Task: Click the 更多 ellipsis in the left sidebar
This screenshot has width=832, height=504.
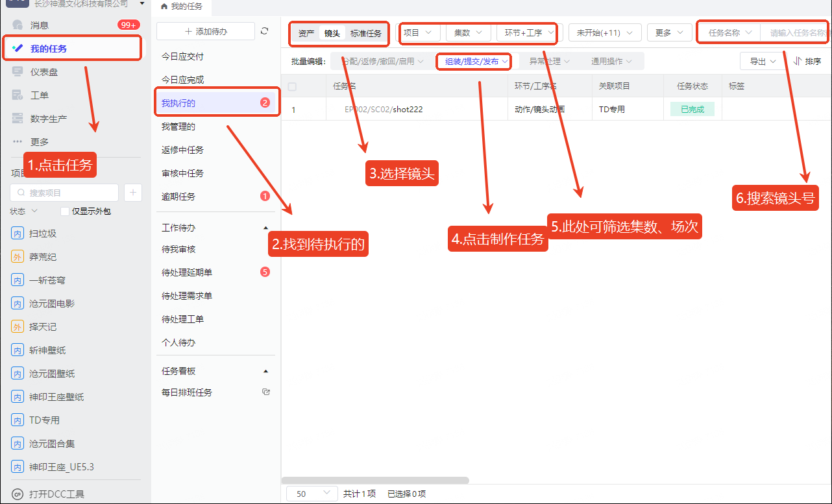Action: 18,141
